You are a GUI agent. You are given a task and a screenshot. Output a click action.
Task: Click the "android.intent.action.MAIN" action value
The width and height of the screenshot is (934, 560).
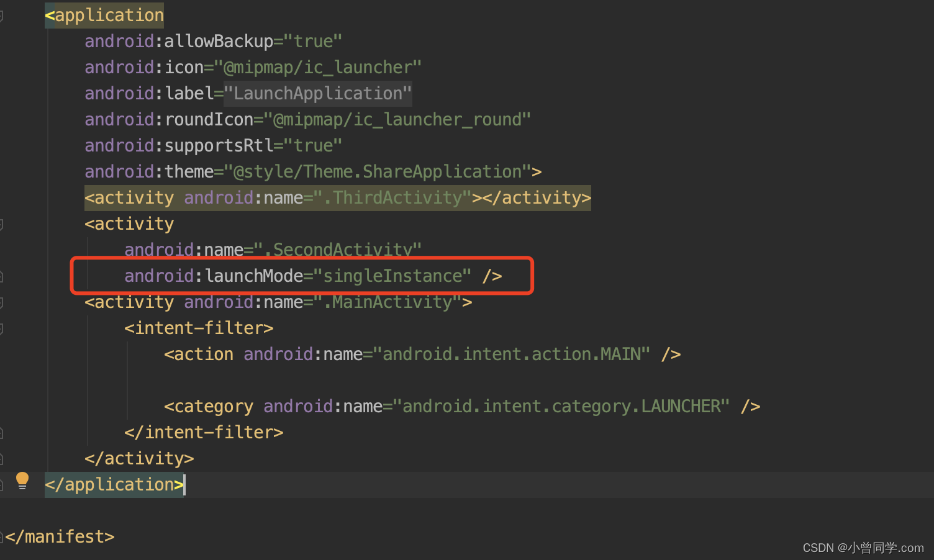coord(512,354)
